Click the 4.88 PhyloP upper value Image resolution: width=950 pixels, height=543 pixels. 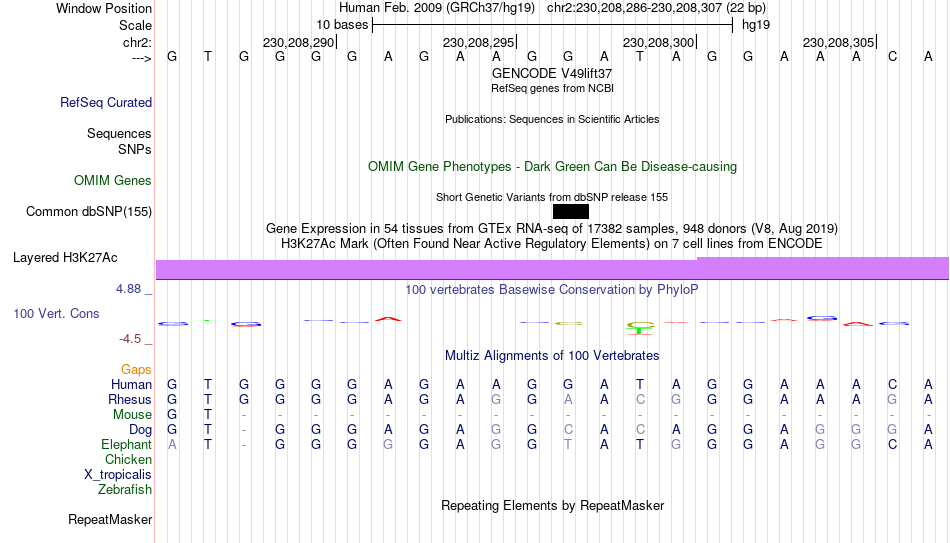pos(128,289)
